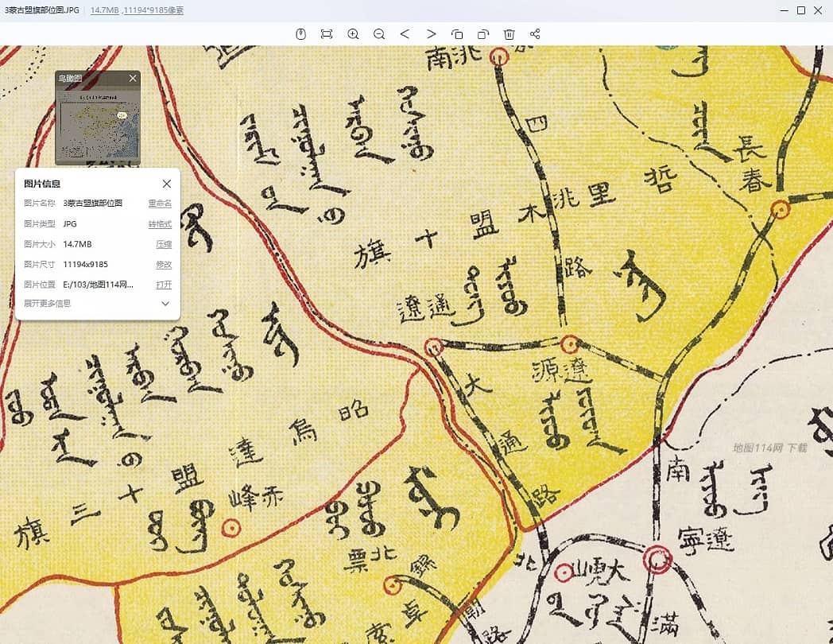Minimize the image viewer window

click(x=785, y=10)
